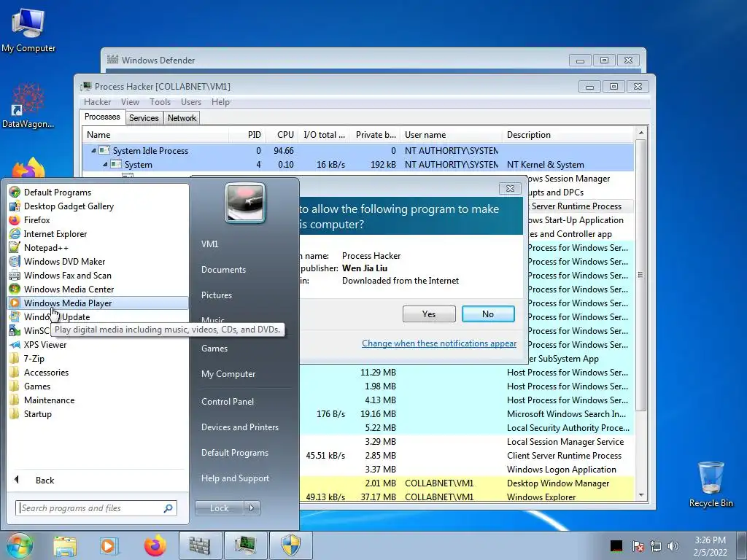Select the Processes tab
The image size is (747, 560).
[102, 117]
